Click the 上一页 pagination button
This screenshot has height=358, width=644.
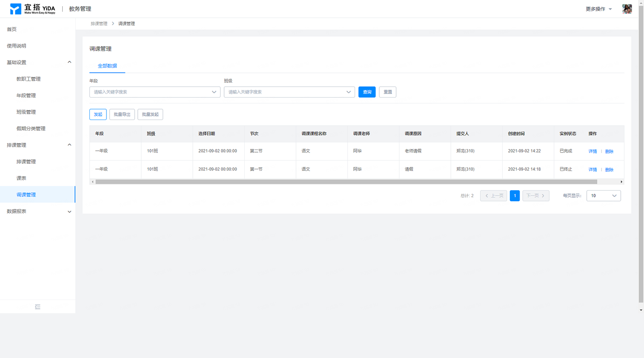click(494, 196)
